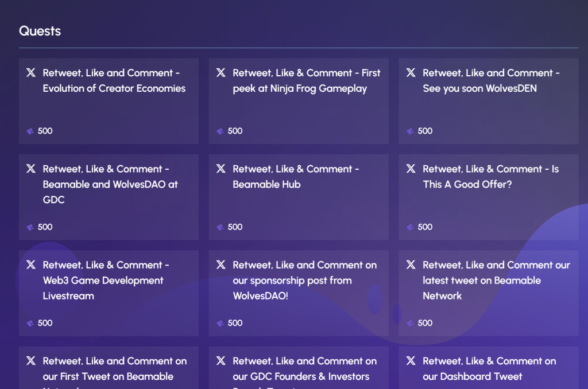Click points gem icon on latest tweet Beamable Network card

tap(410, 323)
